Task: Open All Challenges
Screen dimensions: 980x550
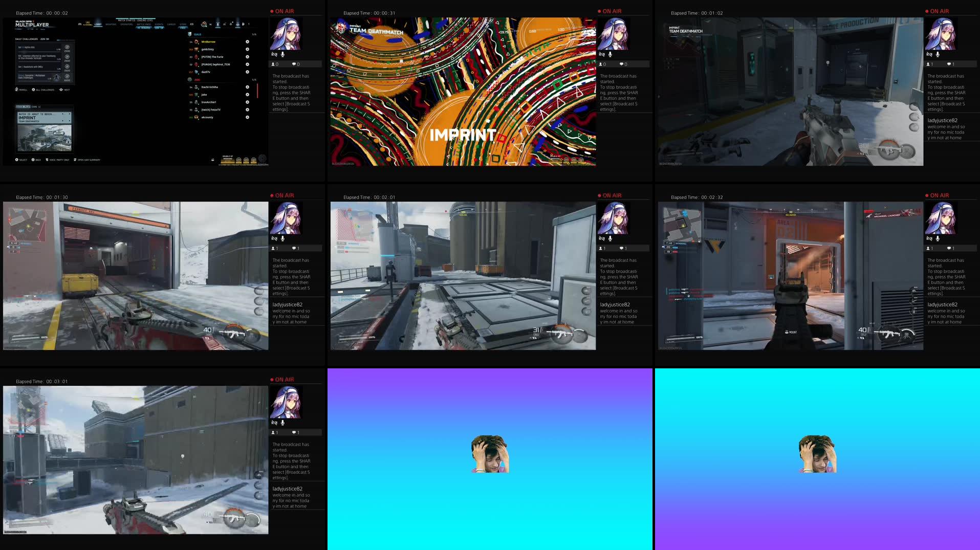Action: tap(43, 90)
